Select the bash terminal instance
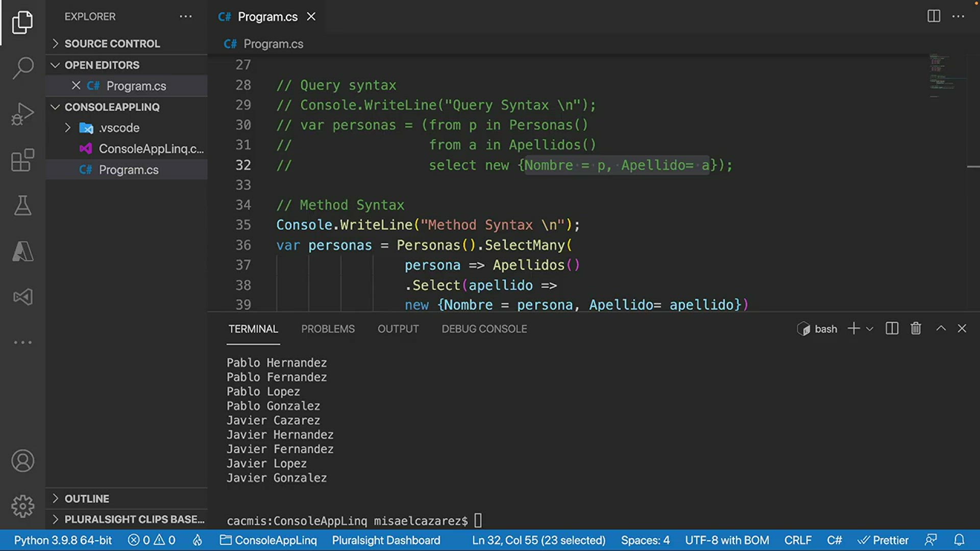This screenshot has height=551, width=980. pos(817,329)
